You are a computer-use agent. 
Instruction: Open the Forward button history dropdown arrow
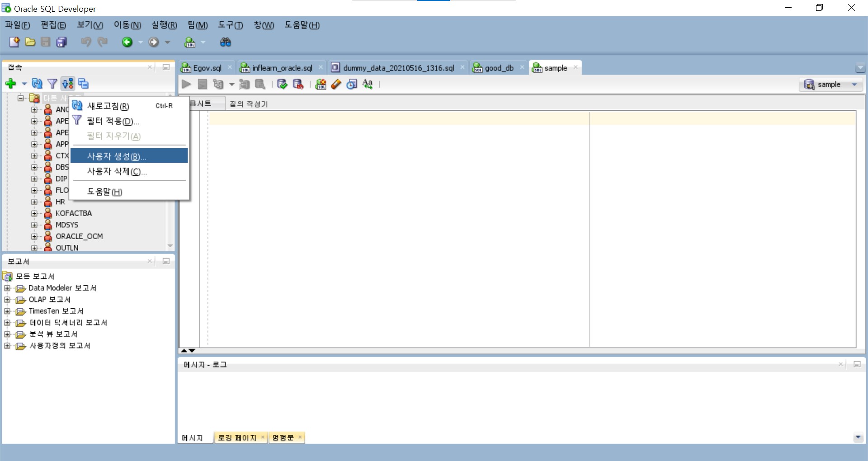pos(167,42)
